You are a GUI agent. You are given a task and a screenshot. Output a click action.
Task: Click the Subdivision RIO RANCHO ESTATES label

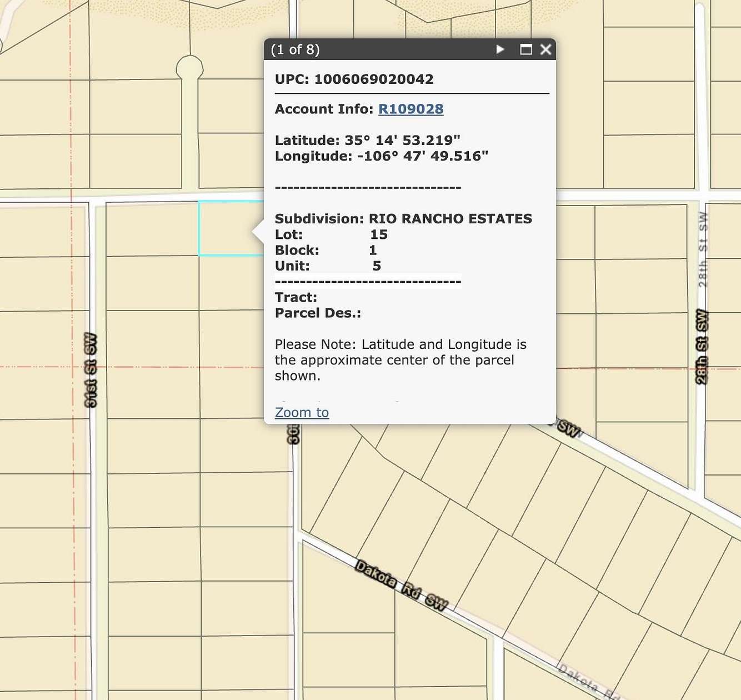[x=403, y=219]
